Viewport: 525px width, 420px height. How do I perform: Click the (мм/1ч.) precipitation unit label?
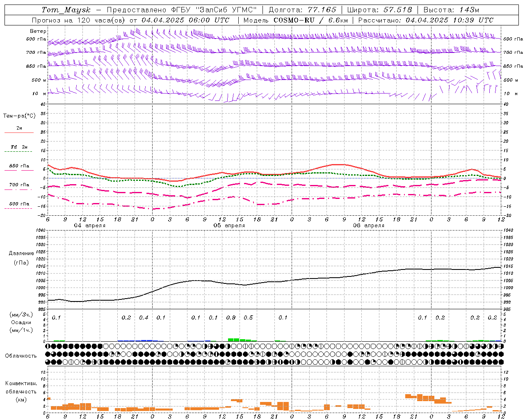point(21,330)
